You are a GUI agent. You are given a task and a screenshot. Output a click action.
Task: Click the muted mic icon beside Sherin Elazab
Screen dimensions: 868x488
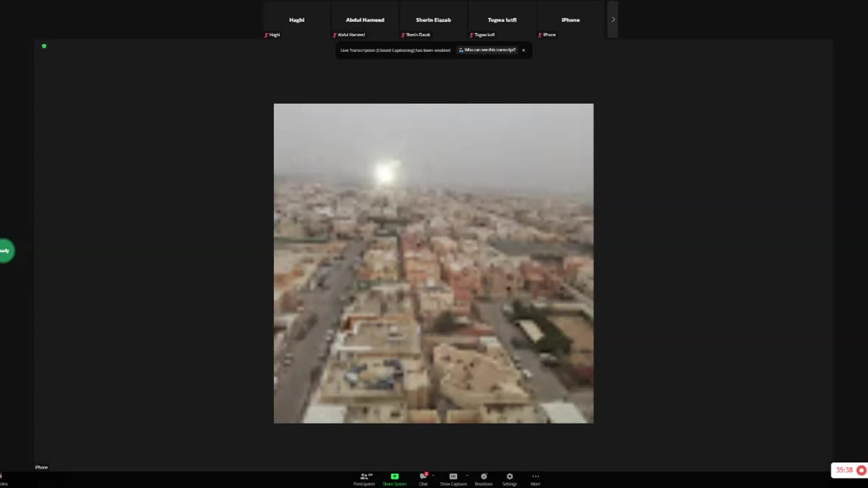tap(403, 35)
